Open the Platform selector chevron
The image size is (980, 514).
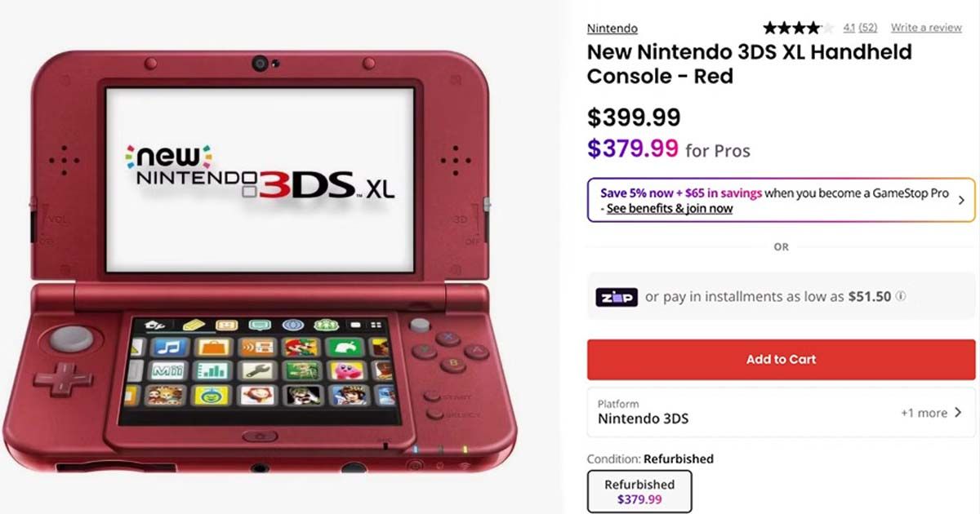click(x=958, y=413)
